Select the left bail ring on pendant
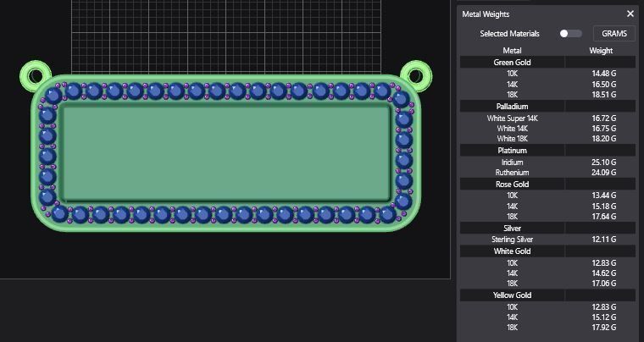644x342 pixels. tap(36, 76)
